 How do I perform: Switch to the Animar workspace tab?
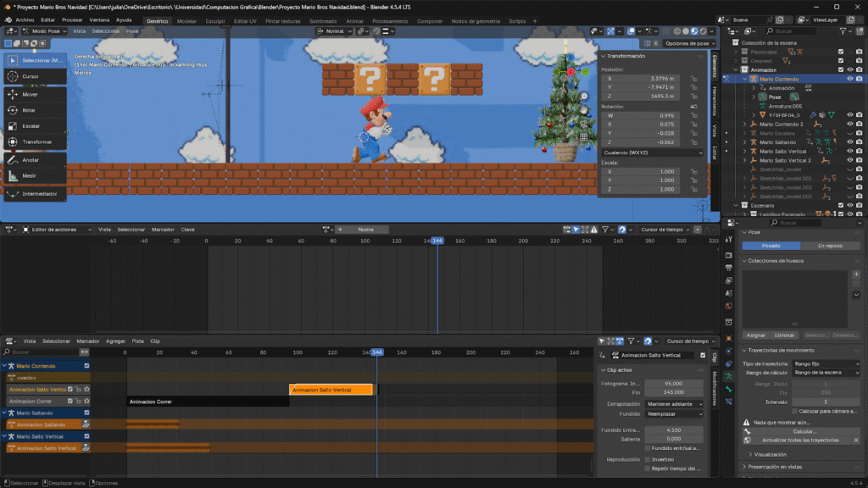point(354,19)
